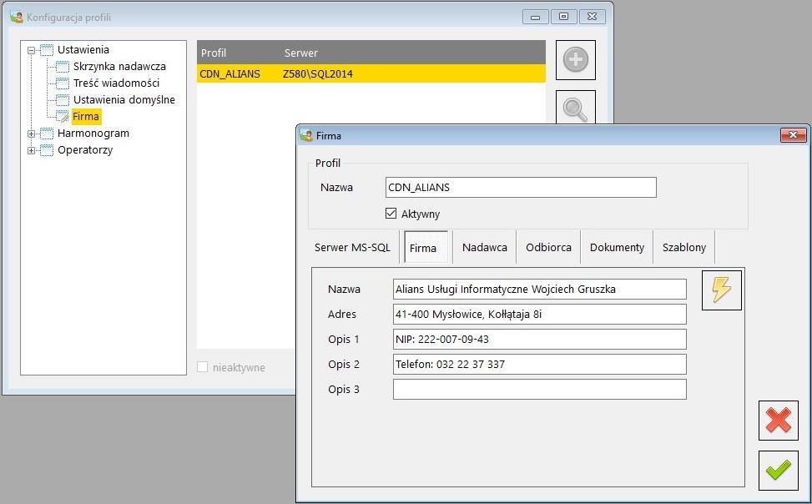Screen dimensions: 812x504
Task: Open the Nadawca tab
Action: click(485, 248)
